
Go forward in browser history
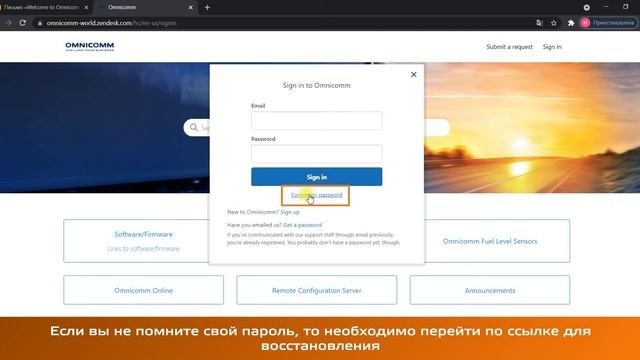[x=8, y=23]
